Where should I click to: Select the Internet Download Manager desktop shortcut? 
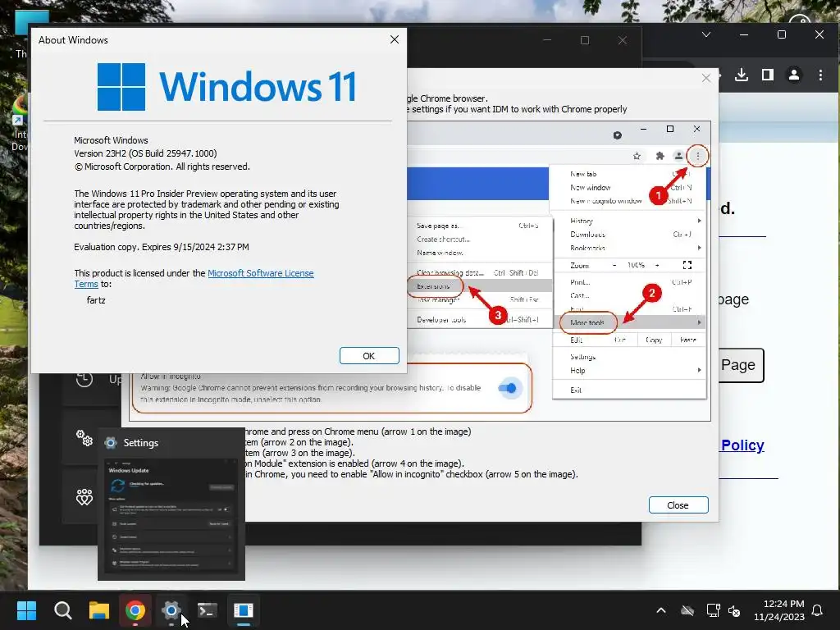[20, 123]
